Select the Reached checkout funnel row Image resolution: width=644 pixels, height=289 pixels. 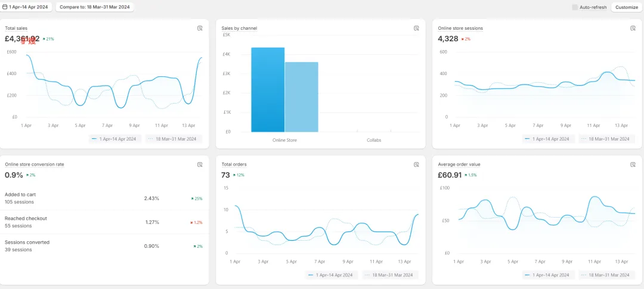coord(104,222)
